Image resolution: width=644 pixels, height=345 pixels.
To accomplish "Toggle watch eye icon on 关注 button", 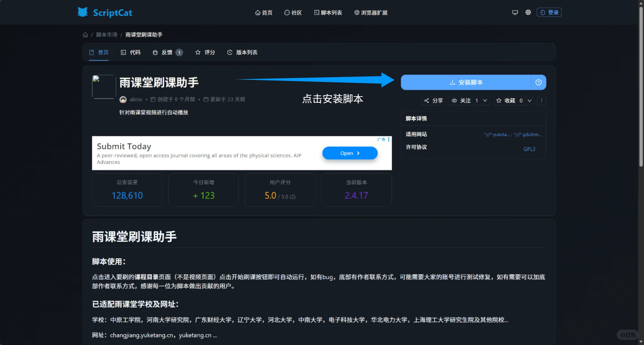I will pos(454,101).
